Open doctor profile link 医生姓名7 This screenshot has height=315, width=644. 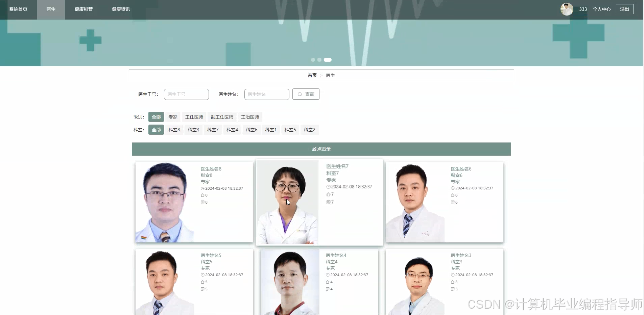coord(338,166)
